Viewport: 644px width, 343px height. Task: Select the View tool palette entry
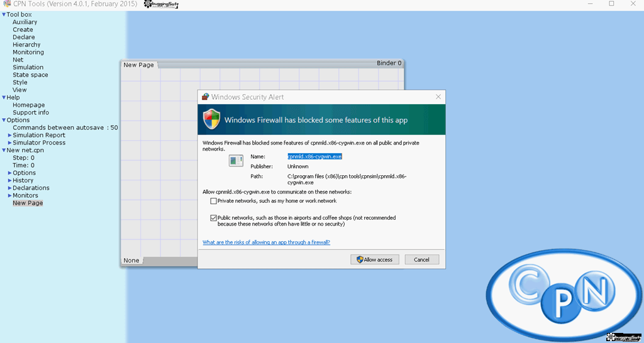pyautogui.click(x=19, y=90)
